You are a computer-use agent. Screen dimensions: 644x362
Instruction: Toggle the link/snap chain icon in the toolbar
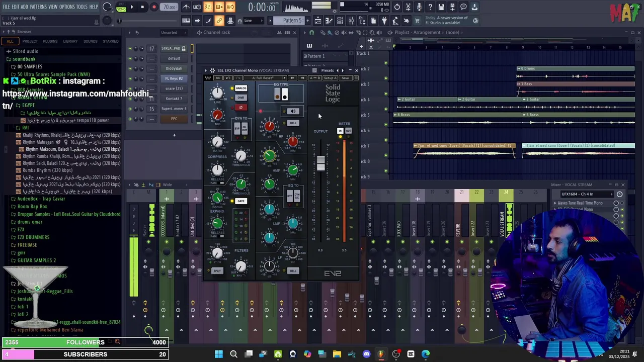[219, 21]
